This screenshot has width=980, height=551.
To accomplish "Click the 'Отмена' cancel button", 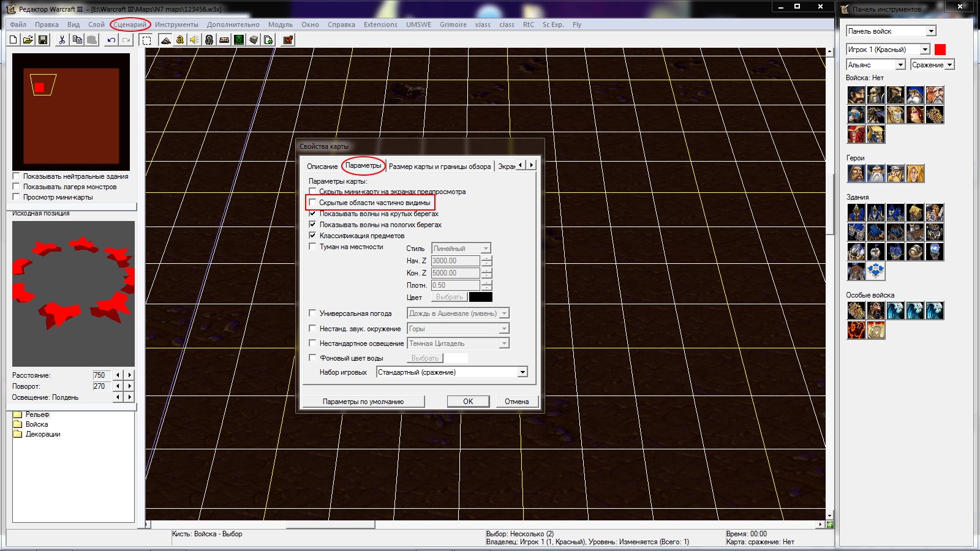I will tap(517, 402).
